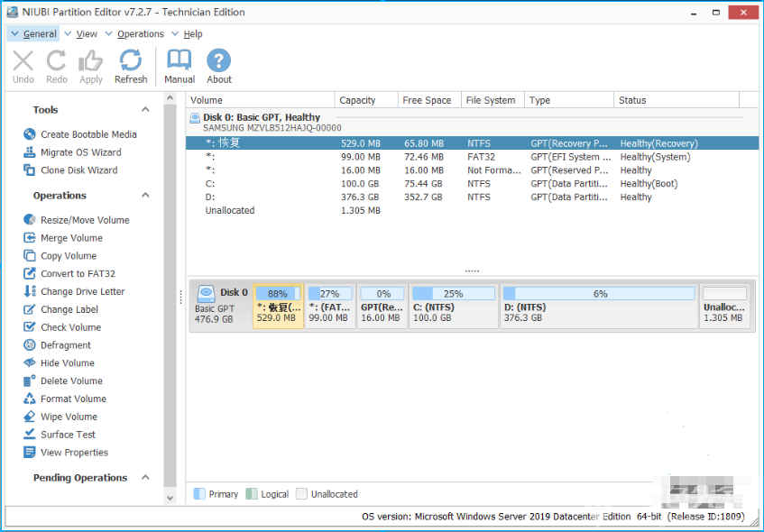764x532 pixels.
Task: Click the Convert to FAT32 icon
Action: point(29,273)
